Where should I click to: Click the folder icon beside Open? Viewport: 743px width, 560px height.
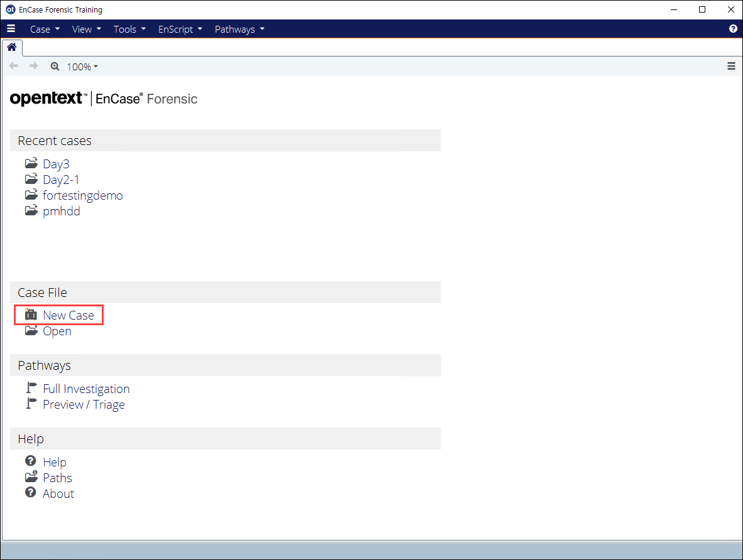(31, 330)
